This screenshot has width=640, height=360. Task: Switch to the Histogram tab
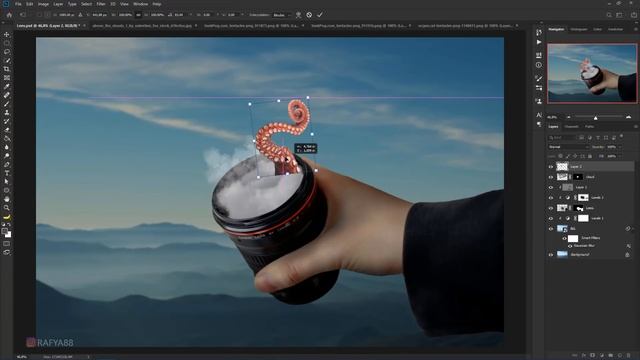pos(579,29)
